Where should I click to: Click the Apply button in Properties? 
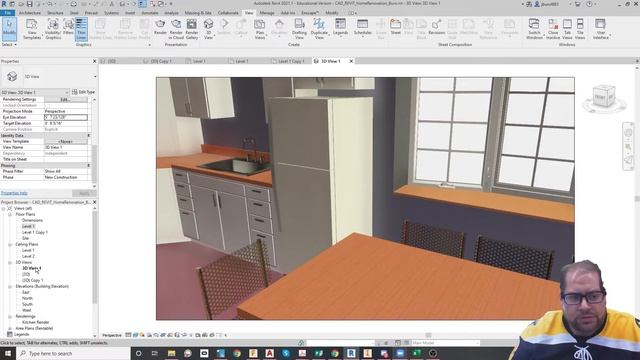[x=84, y=193]
